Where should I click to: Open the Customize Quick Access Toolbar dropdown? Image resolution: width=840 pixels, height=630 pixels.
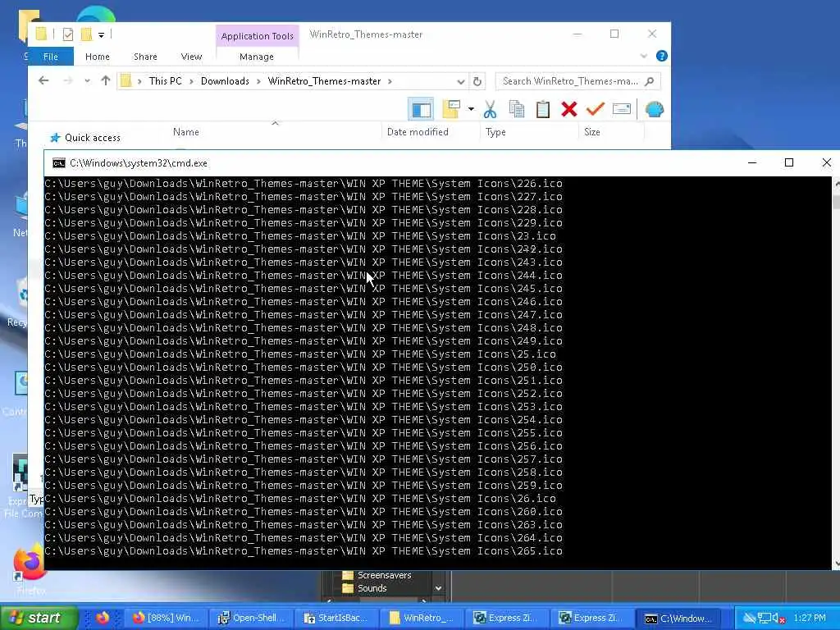[101, 34]
